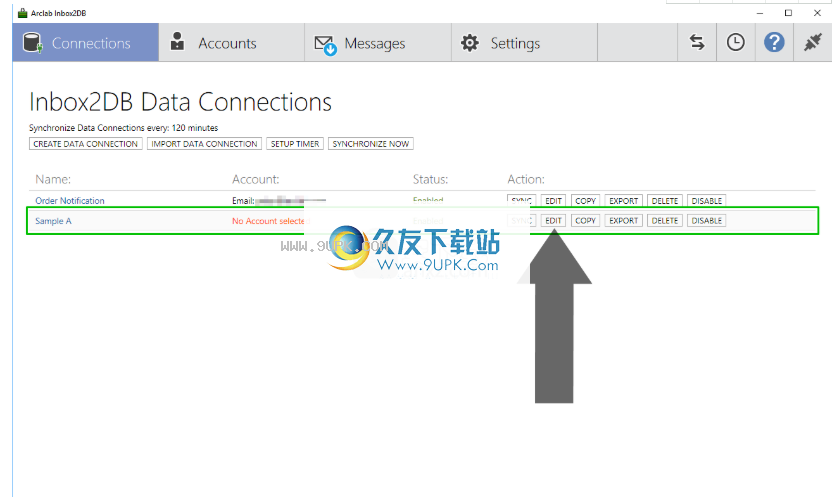Click the Accounts person icon
This screenshot has height=497, width=834.
pyautogui.click(x=177, y=41)
